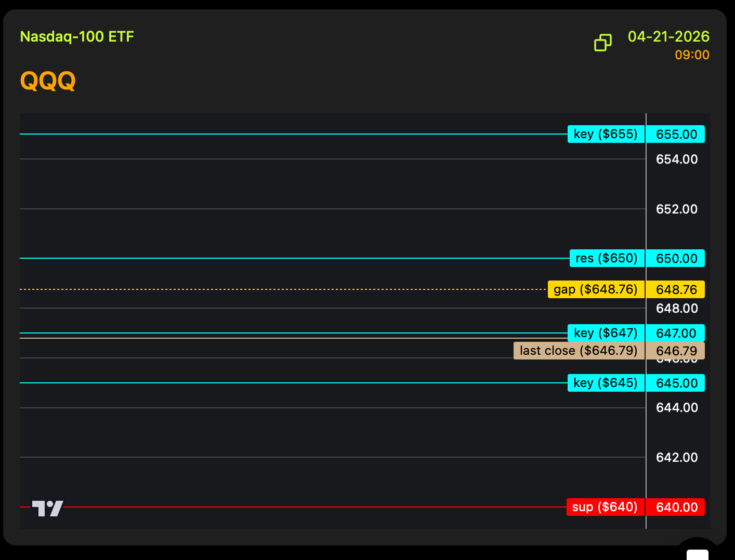Image resolution: width=735 pixels, height=560 pixels.
Task: Click the Nasdaq-100 ETF title
Action: [77, 37]
